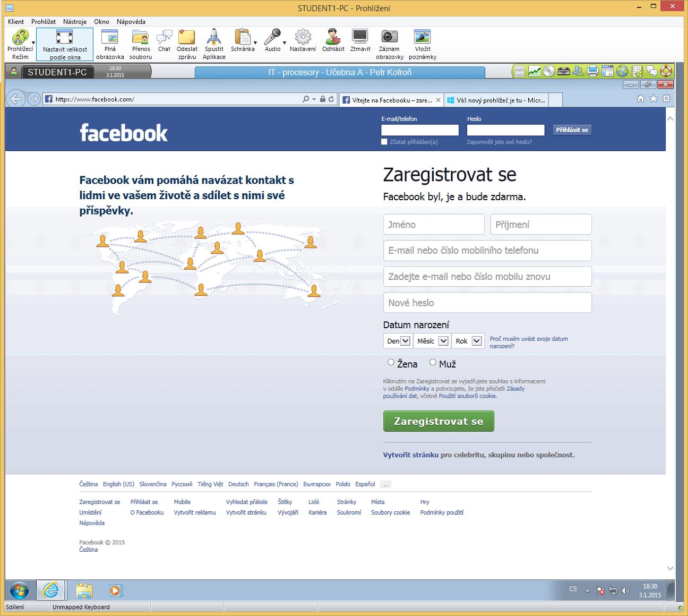Select the Žena radio button

tap(391, 362)
